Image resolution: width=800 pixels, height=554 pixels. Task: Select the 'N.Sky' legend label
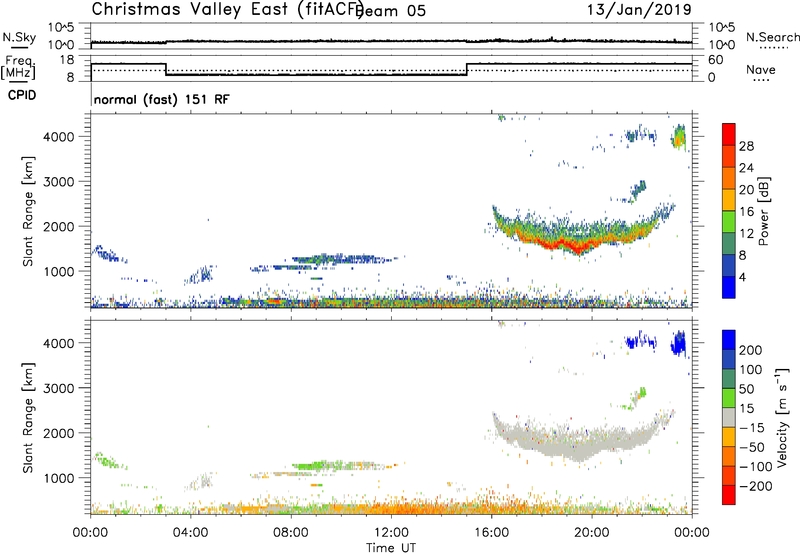19,38
